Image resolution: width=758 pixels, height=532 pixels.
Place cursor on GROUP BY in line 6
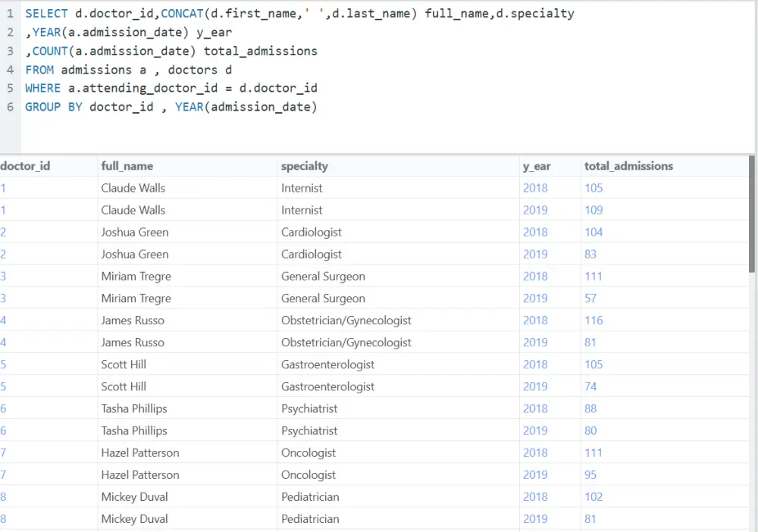pos(53,107)
